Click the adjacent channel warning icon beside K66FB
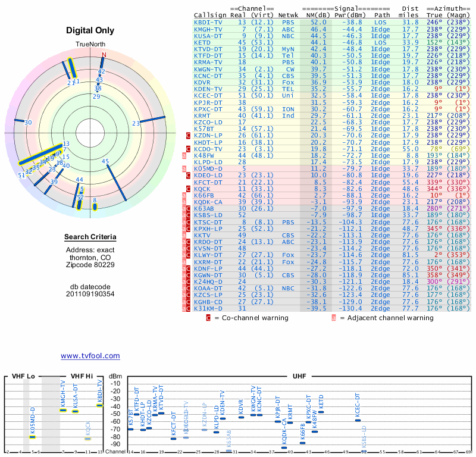This screenshot has width=476, height=457. point(184,196)
